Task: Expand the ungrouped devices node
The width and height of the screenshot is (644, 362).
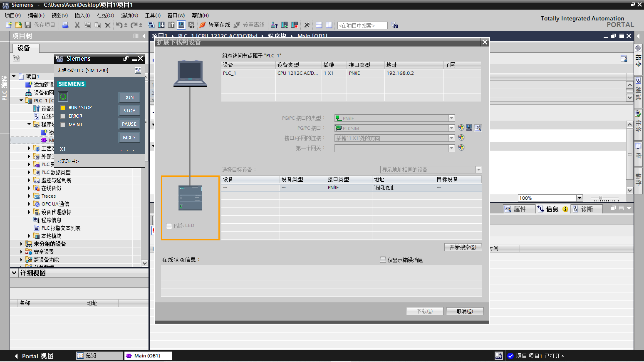Action: (21, 244)
